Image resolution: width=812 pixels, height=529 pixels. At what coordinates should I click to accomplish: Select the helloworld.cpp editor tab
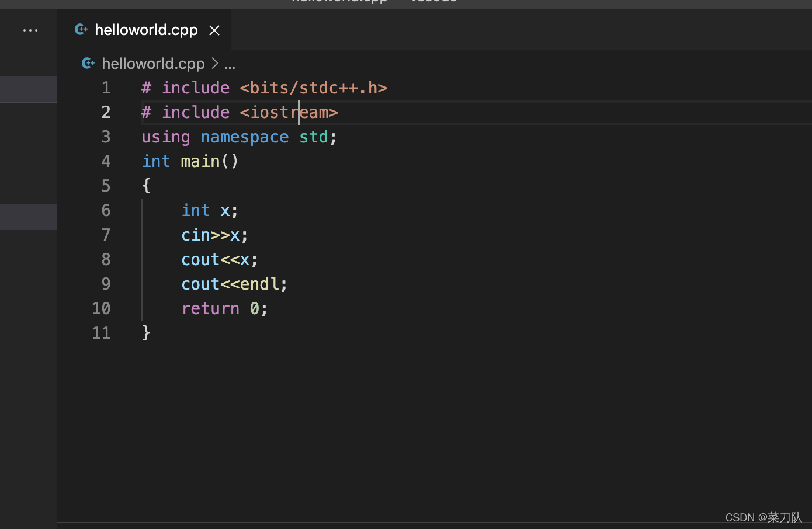144,30
